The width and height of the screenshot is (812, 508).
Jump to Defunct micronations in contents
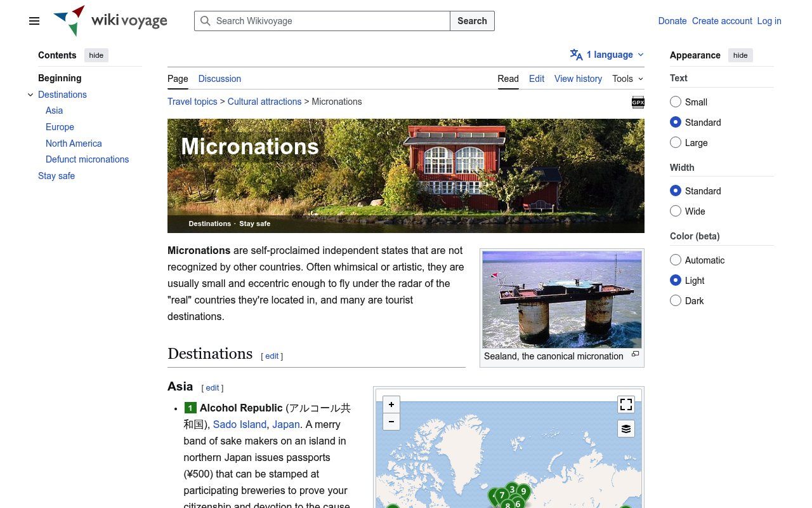[87, 159]
